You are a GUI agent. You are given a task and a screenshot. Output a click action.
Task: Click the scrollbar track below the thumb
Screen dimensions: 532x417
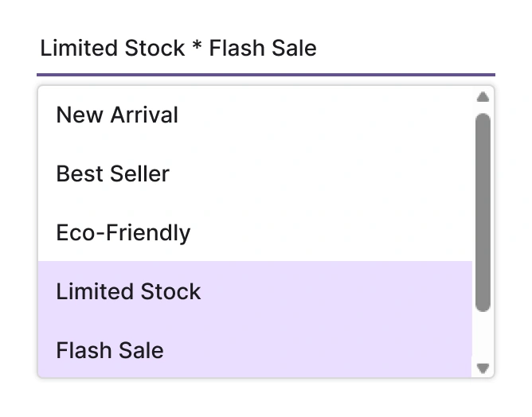pos(482,336)
